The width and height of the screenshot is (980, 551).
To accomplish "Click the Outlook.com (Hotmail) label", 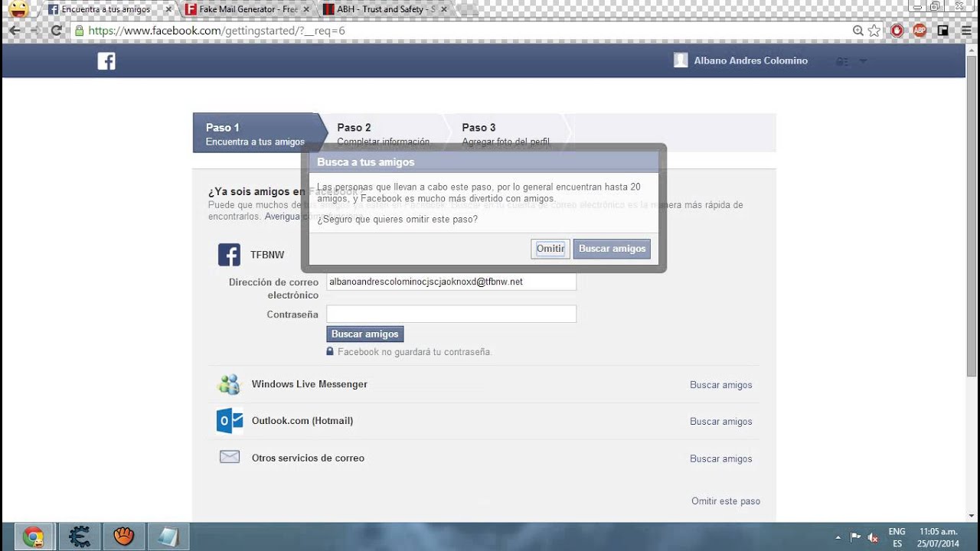I will [302, 421].
